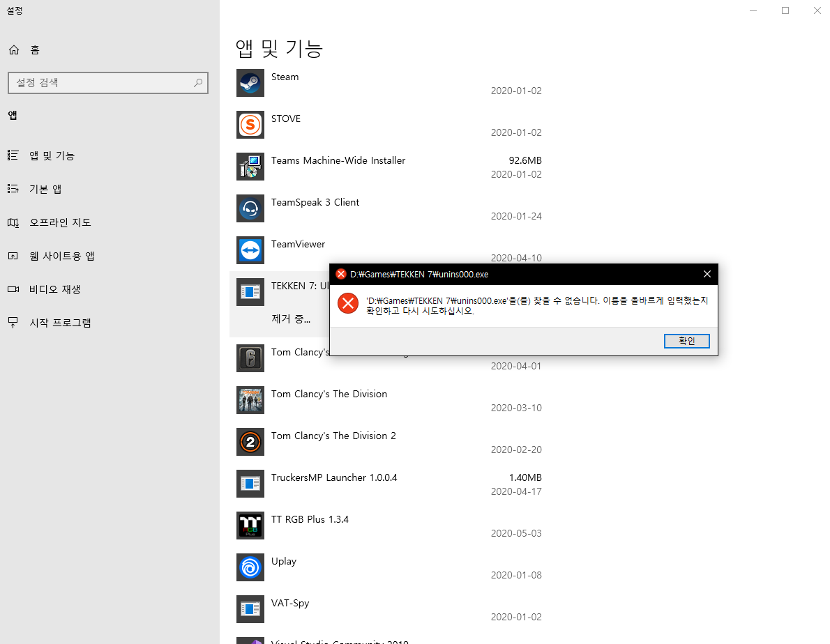Screen dimensions: 830x644
Task: Click the search magnifier icon
Action: [x=198, y=82]
